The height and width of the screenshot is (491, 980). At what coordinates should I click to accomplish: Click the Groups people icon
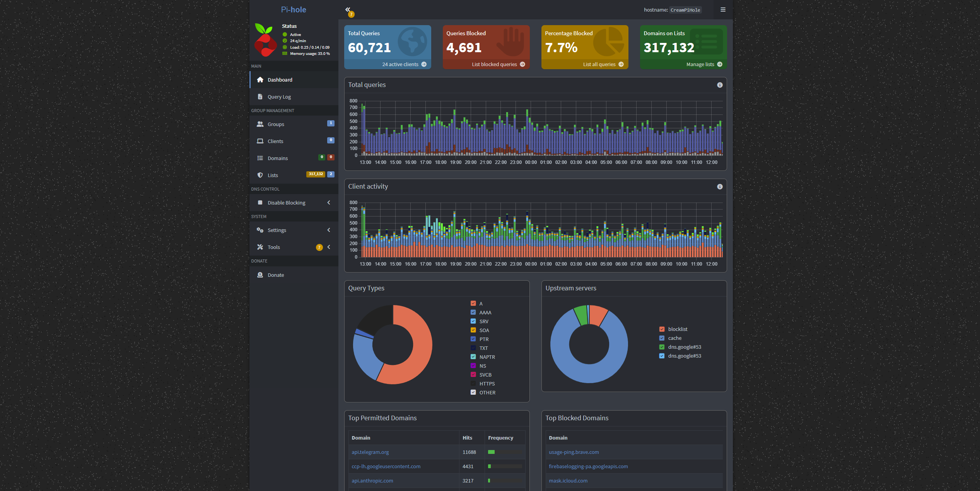coord(260,124)
